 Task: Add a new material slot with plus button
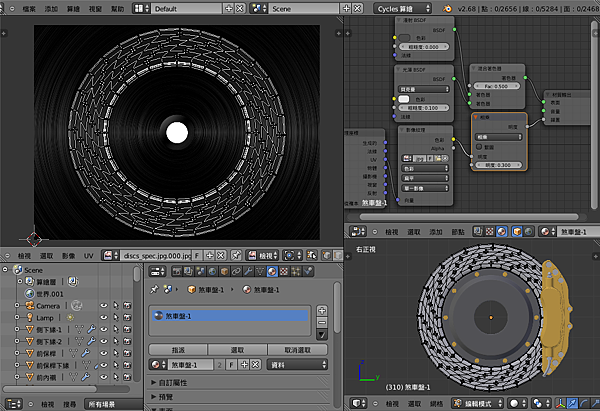click(x=322, y=310)
